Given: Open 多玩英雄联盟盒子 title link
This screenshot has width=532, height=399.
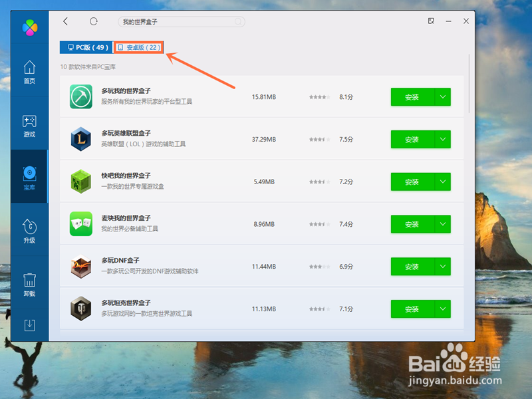Looking at the screenshot, I should click(126, 134).
